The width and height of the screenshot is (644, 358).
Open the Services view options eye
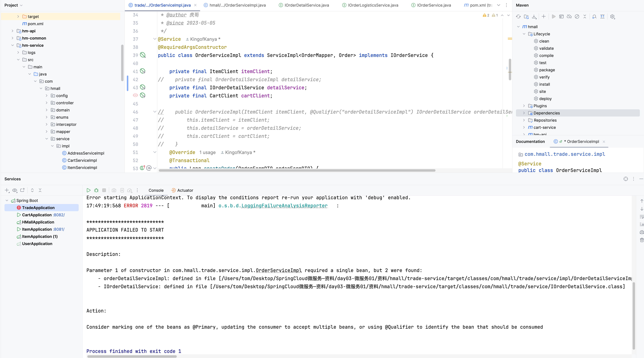tap(15, 190)
